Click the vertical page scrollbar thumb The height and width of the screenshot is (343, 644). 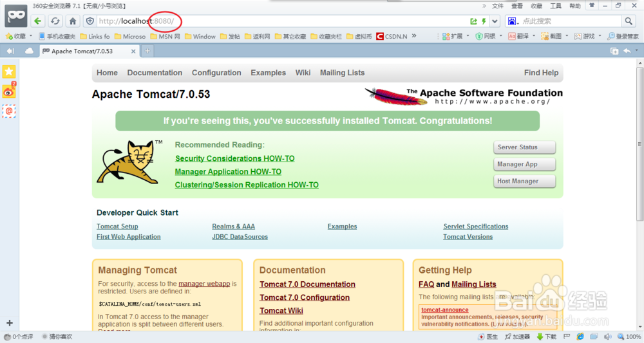(639, 144)
